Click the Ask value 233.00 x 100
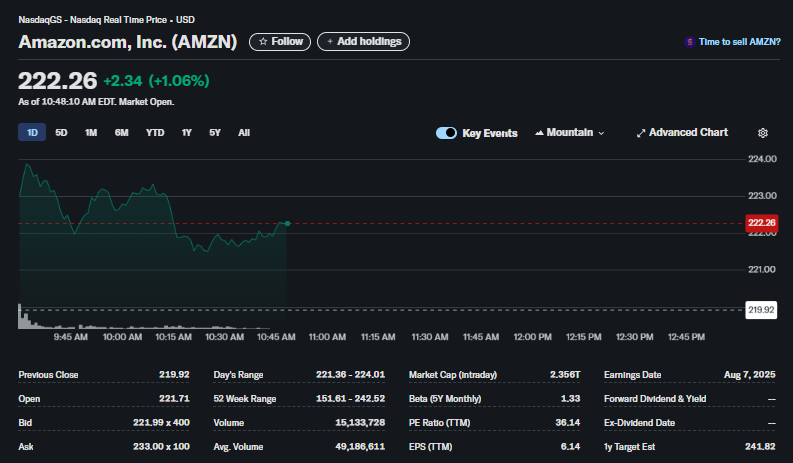This screenshot has height=463, width=793. click(161, 447)
